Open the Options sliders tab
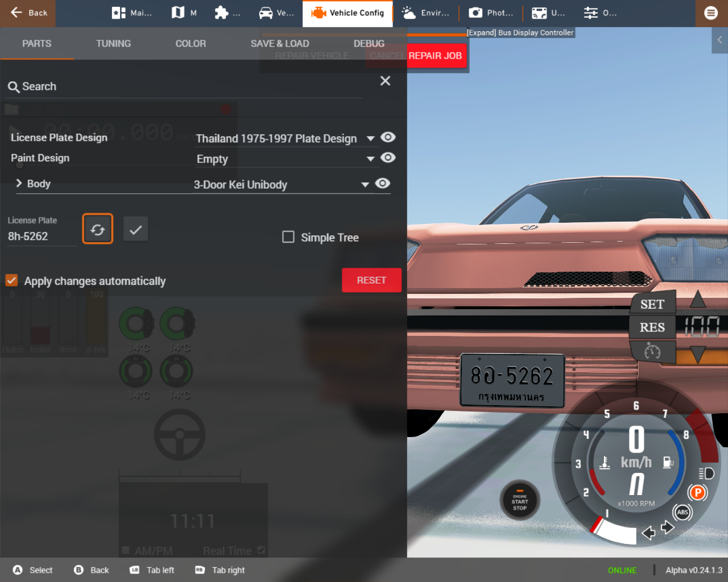 [x=600, y=13]
